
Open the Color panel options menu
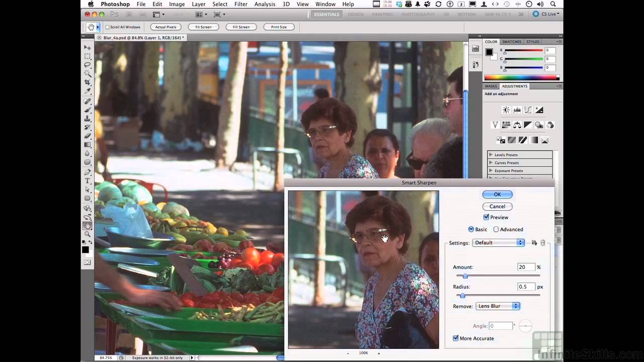click(x=559, y=42)
